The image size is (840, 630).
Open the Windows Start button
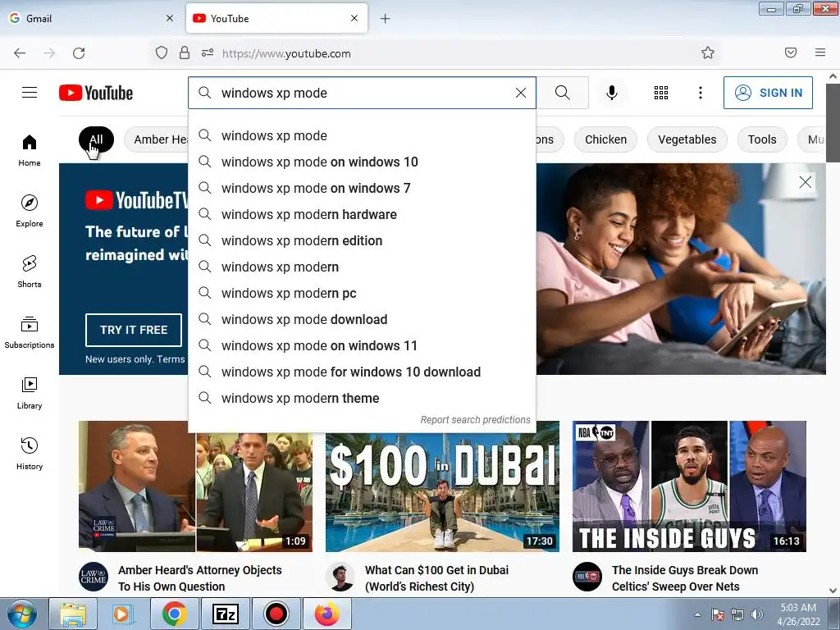click(x=22, y=614)
